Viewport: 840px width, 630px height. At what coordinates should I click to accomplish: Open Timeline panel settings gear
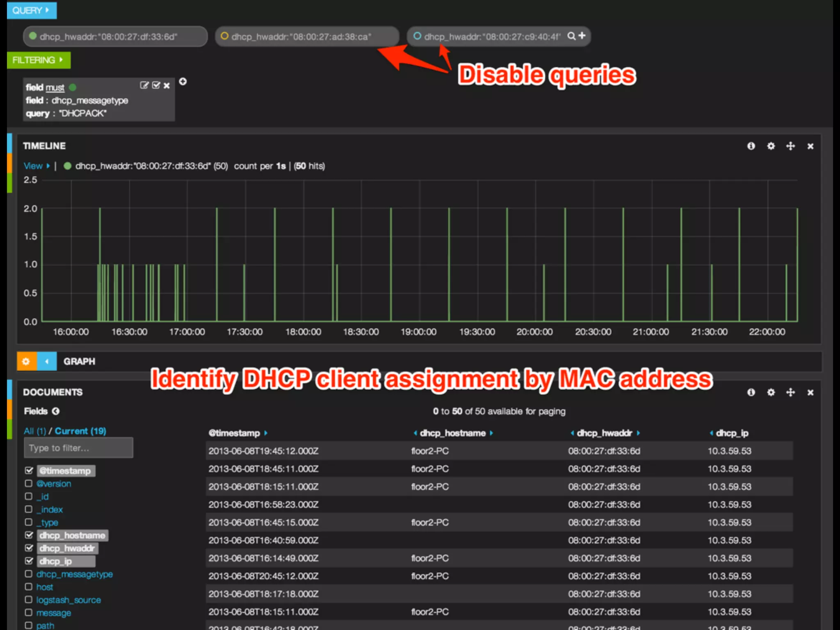[771, 146]
